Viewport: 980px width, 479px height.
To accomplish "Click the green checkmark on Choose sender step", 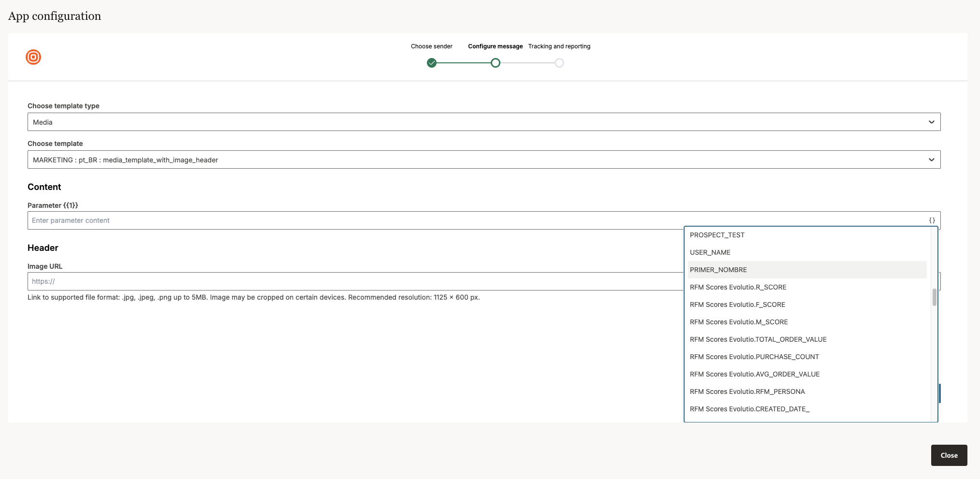I will [432, 63].
